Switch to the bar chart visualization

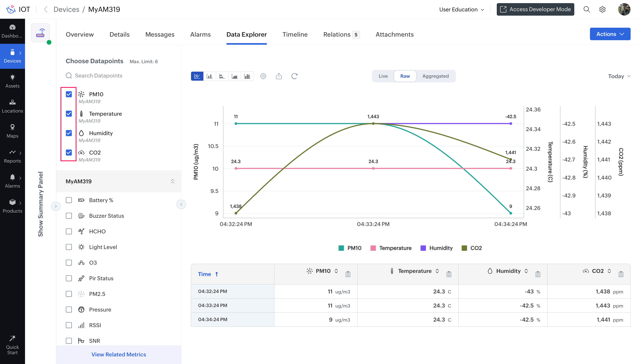210,76
